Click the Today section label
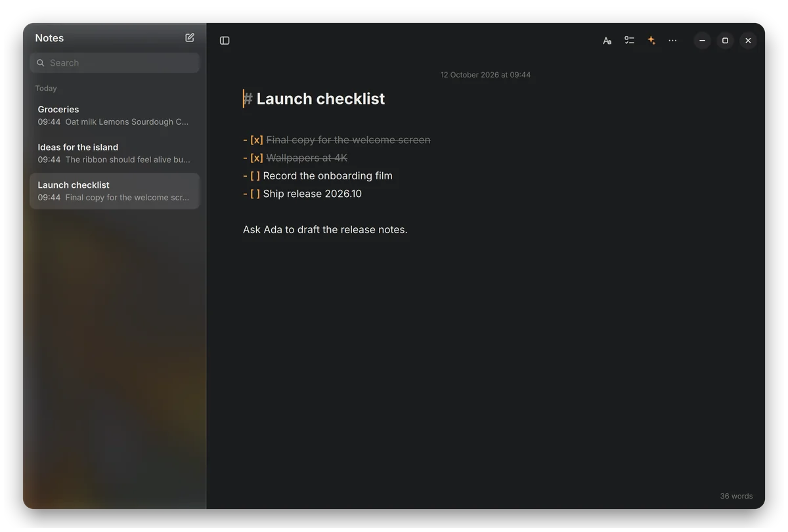Image resolution: width=788 pixels, height=532 pixels. click(46, 89)
